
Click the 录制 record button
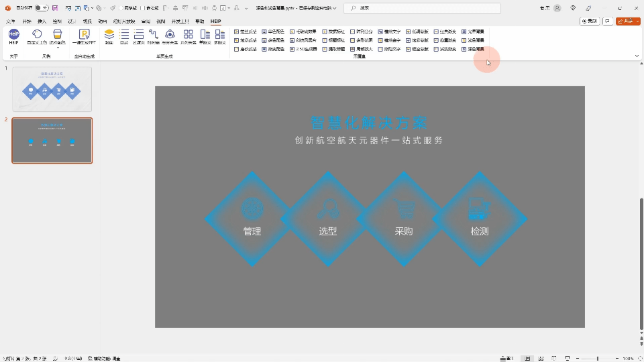pyautogui.click(x=590, y=21)
